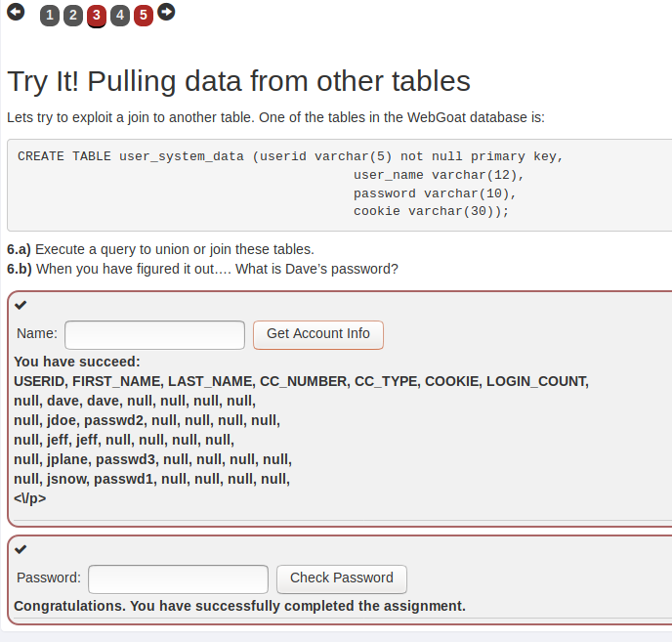Image resolution: width=672 pixels, height=642 pixels.
Task: Click the Congratulations success message
Action: 239,606
